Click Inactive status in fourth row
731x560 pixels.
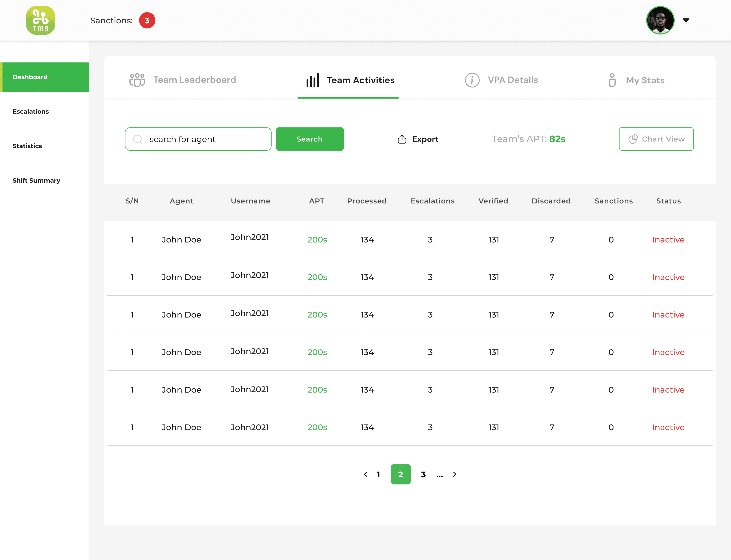point(668,352)
